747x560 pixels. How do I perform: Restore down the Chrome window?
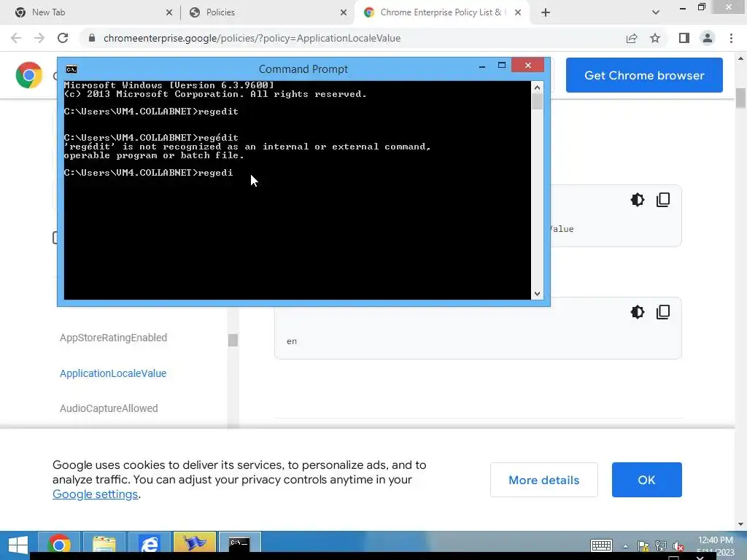702,7
